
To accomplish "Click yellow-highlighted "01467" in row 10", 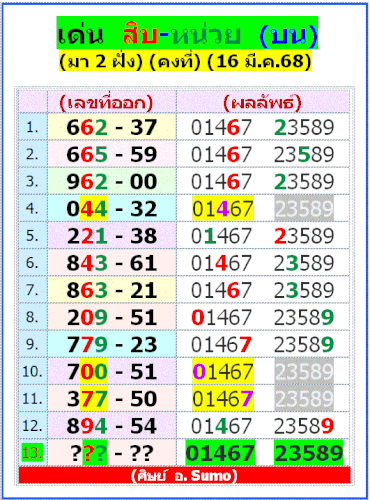I will pos(223,372).
